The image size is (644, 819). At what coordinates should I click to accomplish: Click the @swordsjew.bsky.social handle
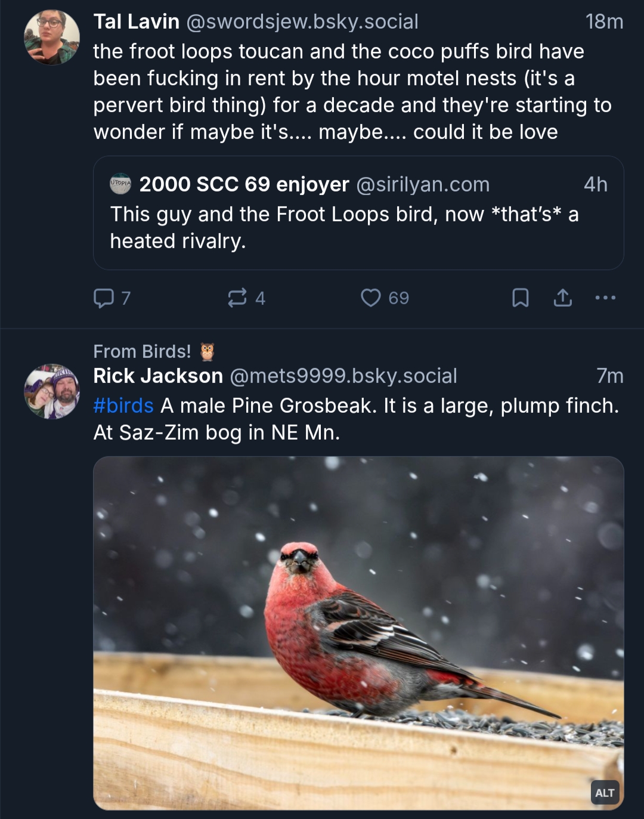click(302, 21)
